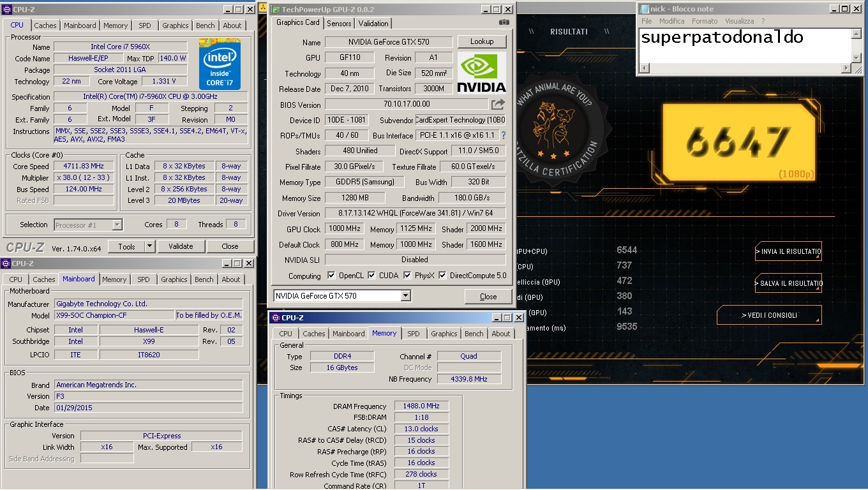Click the CPU-Z Memory window title icon
Screen dimensions: 868x490
coord(274,318)
